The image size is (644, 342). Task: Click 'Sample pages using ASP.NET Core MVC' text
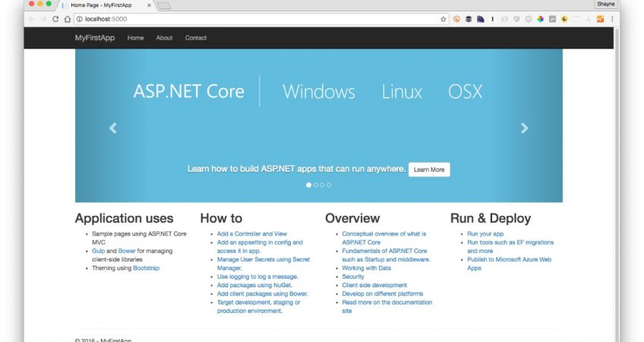139,238
